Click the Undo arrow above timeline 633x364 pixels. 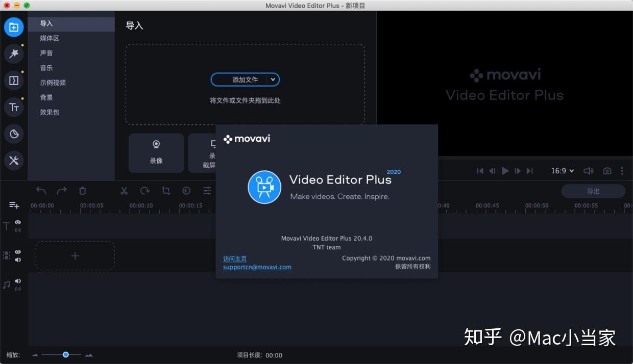coord(41,190)
